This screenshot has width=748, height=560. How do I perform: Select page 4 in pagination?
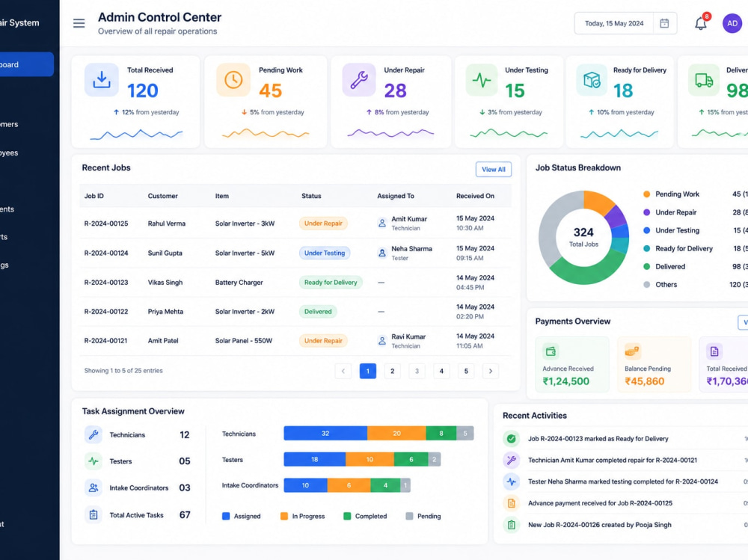(x=441, y=371)
